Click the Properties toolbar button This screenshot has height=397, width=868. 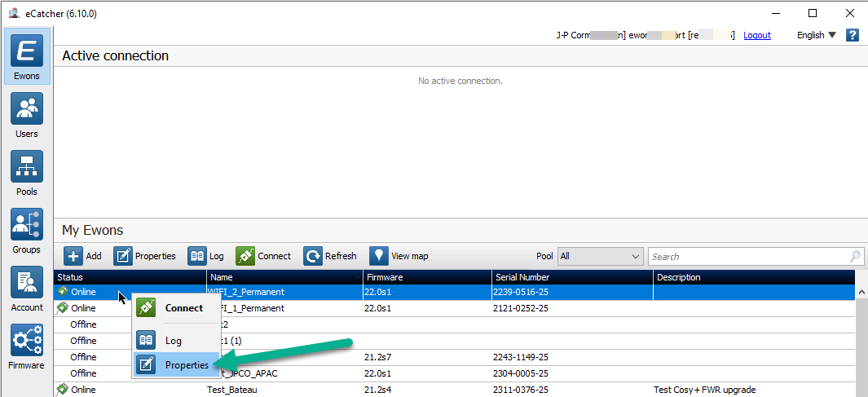point(144,256)
